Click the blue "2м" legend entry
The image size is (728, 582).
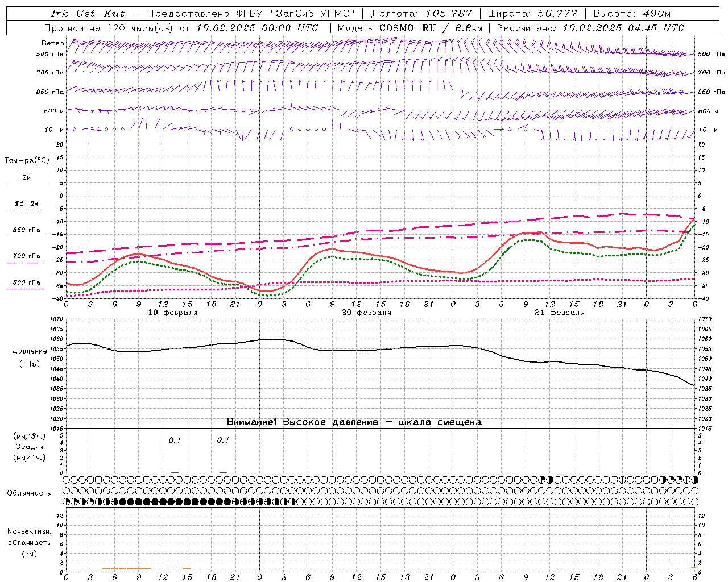[27, 178]
